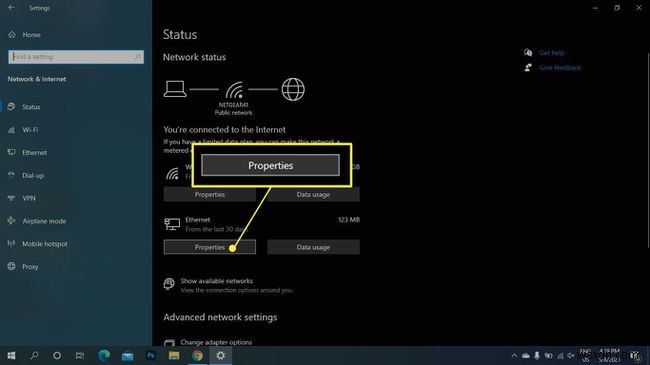Click the Settings gear on the taskbar

pos(221,355)
